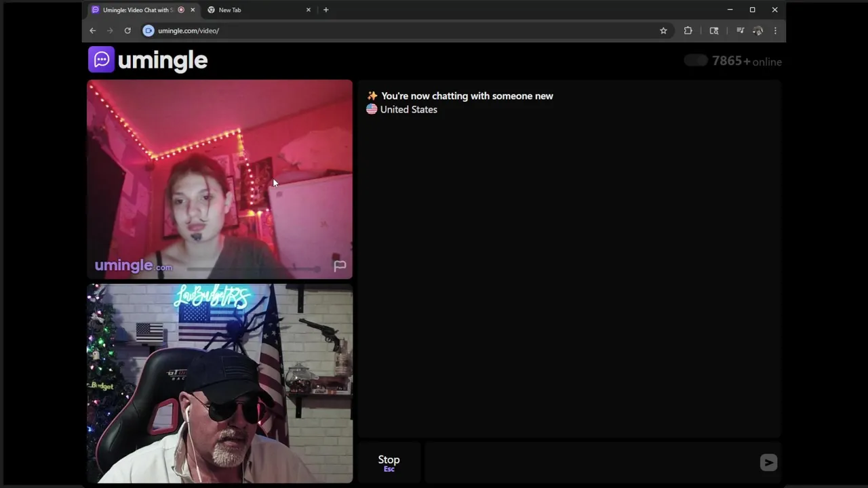Close the Umingle Video Chat tab
This screenshot has width=868, height=488.
[x=193, y=9]
